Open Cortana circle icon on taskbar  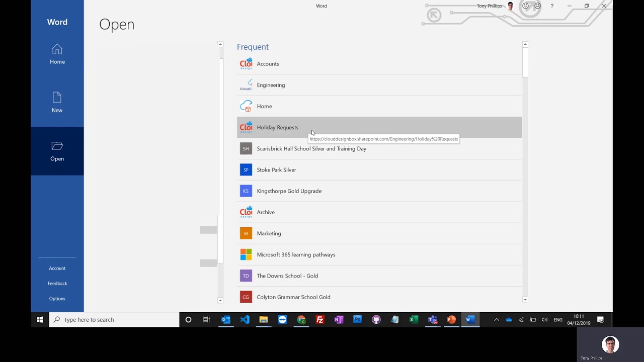tap(188, 319)
